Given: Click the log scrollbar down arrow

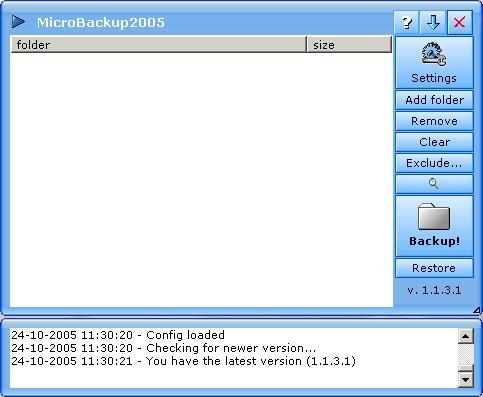Looking at the screenshot, I should point(466,379).
